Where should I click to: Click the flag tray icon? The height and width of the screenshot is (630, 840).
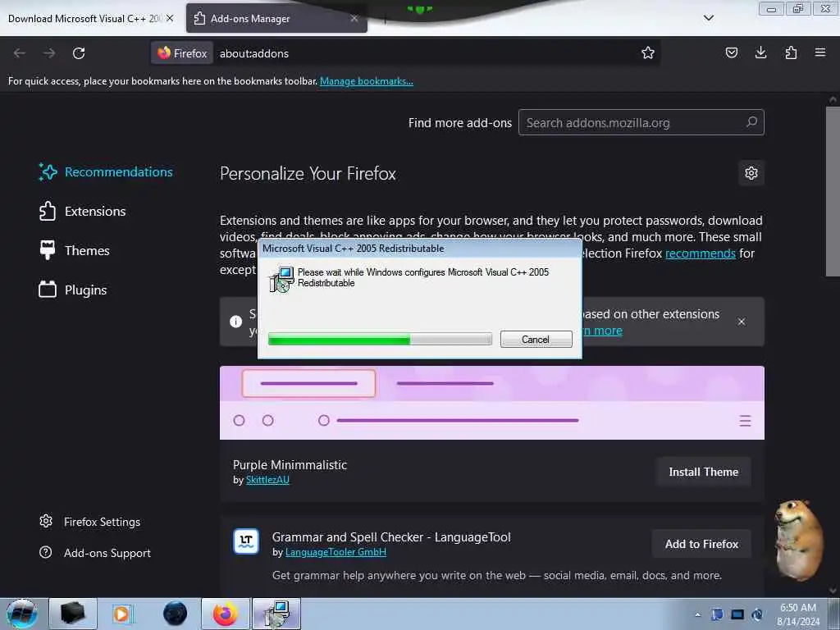coord(717,614)
